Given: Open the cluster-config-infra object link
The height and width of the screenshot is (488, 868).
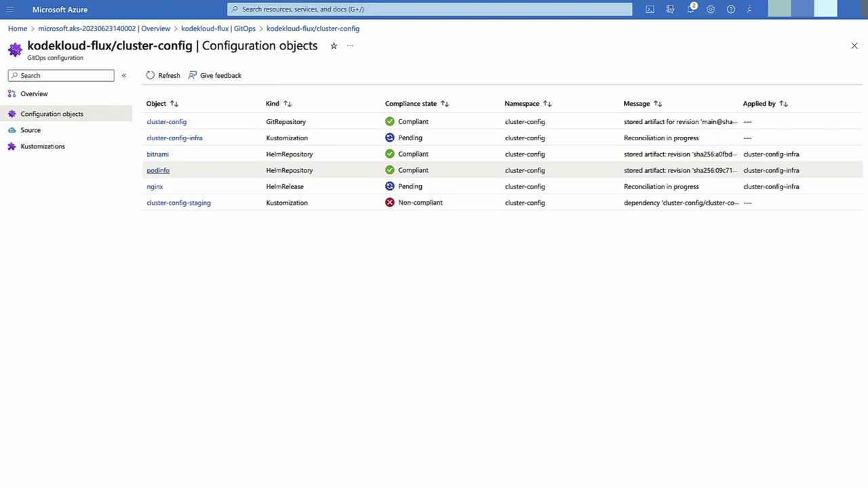Looking at the screenshot, I should [174, 138].
